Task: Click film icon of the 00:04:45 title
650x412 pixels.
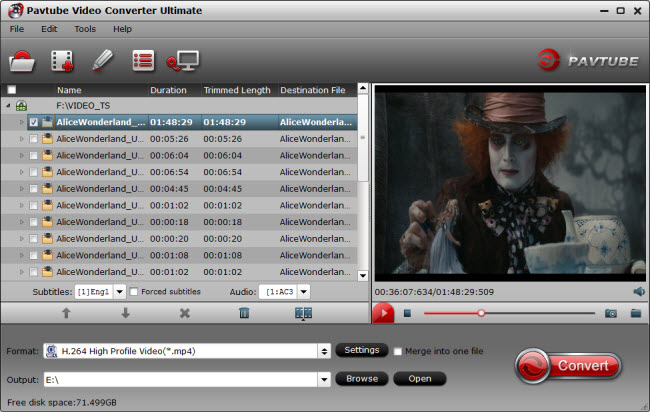Action: pyautogui.click(x=47, y=189)
